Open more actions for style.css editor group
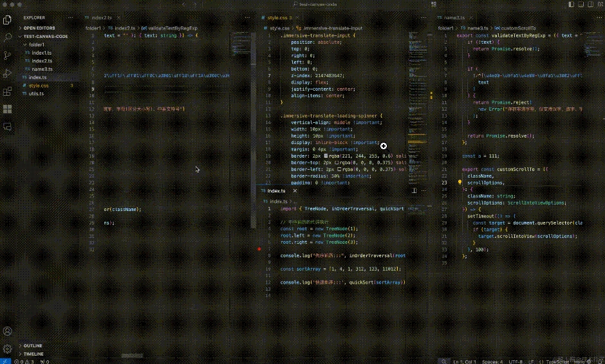Viewport: 605px width, 364px height. (x=423, y=18)
